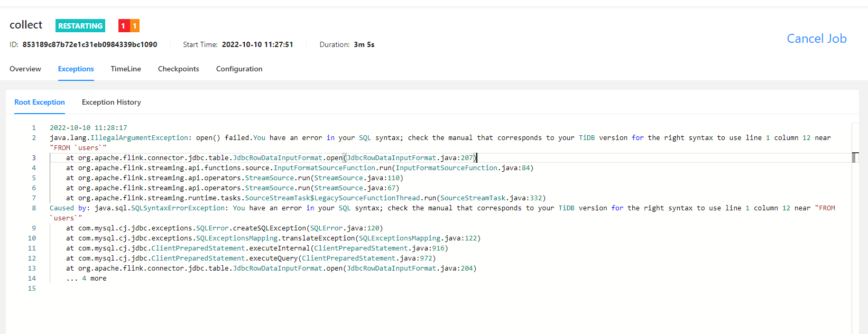Click the RESTARTING status badge
This screenshot has height=334, width=868.
tap(80, 26)
